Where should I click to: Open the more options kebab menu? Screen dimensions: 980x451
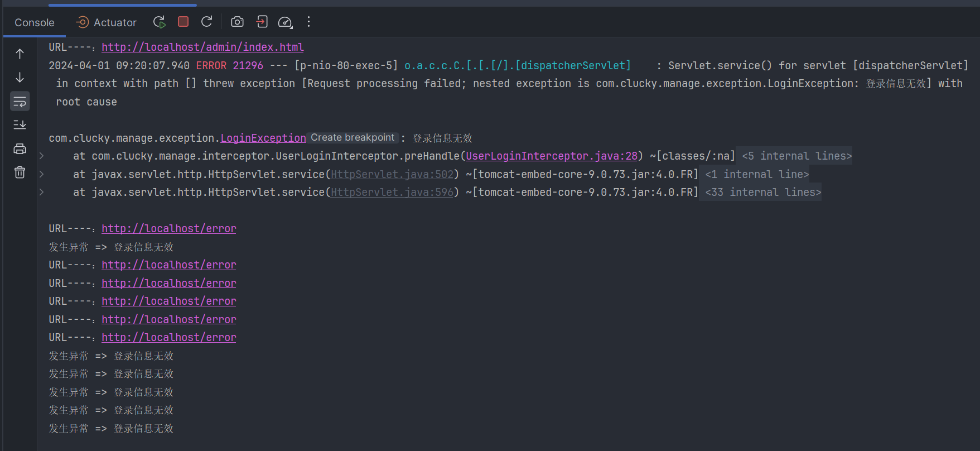(x=308, y=22)
